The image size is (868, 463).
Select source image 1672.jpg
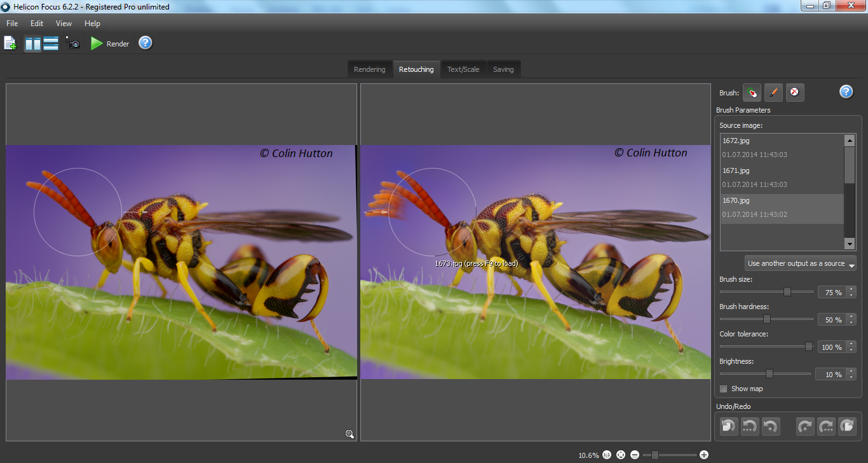782,148
